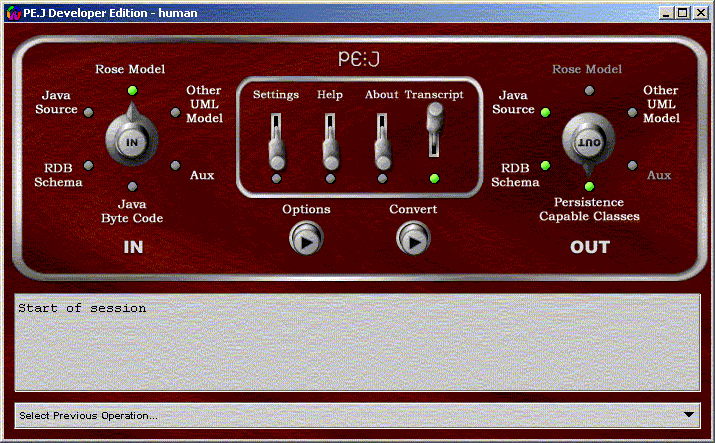Viewport: 715px width, 443px height.
Task: Select Aux output indicator light
Action: click(632, 165)
